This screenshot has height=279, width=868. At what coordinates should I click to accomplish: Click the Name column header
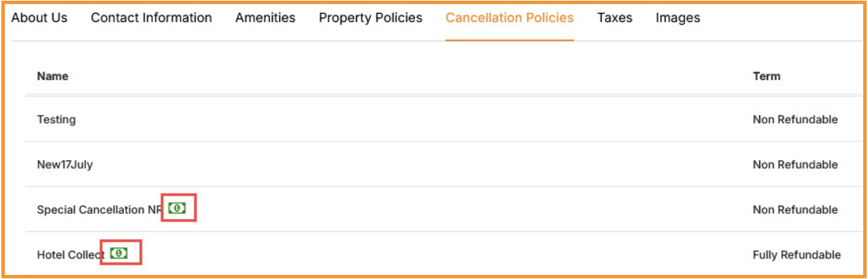[x=53, y=76]
